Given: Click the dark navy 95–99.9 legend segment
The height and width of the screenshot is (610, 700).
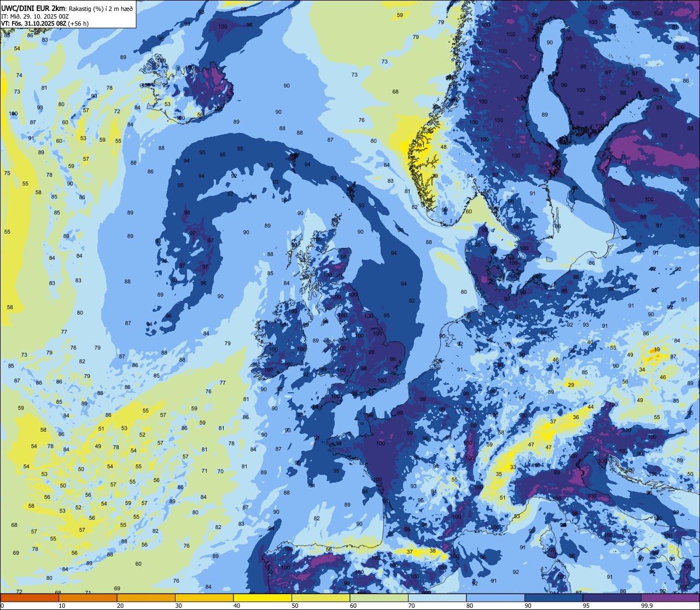Looking at the screenshot, I should pyautogui.click(x=612, y=597).
